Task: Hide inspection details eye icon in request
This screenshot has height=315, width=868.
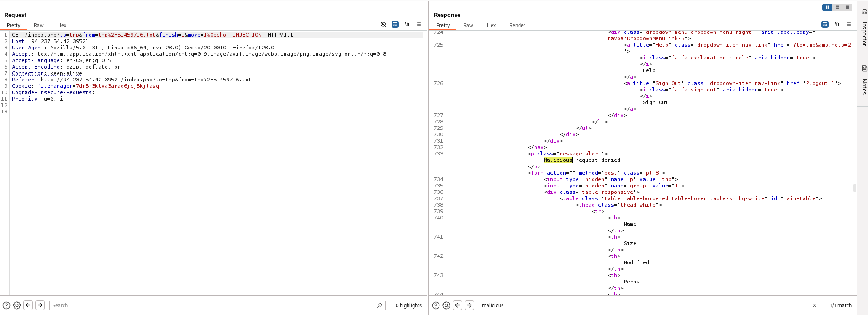Action: click(383, 24)
